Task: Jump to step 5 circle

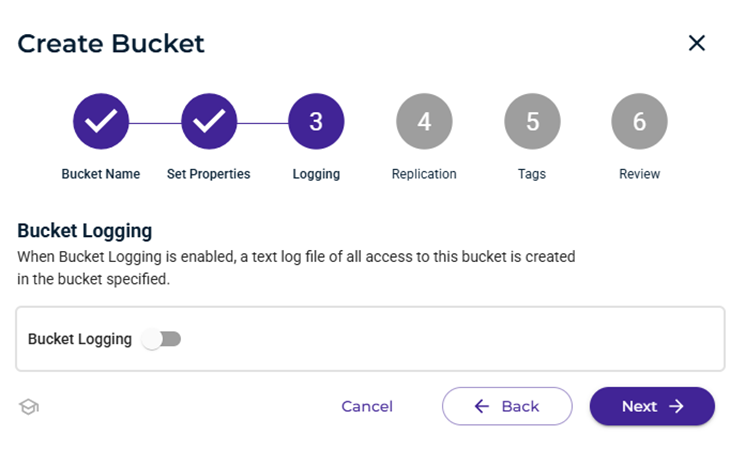Action: coord(532,122)
